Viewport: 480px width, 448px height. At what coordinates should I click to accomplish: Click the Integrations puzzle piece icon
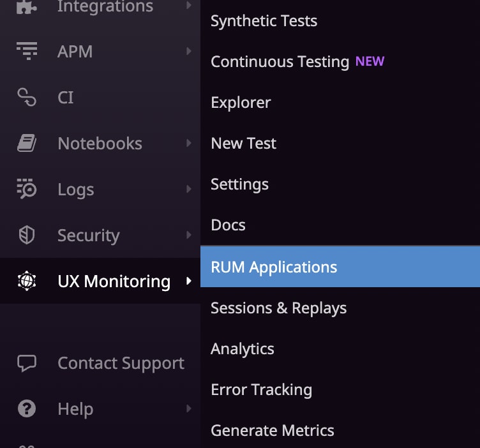(x=26, y=8)
